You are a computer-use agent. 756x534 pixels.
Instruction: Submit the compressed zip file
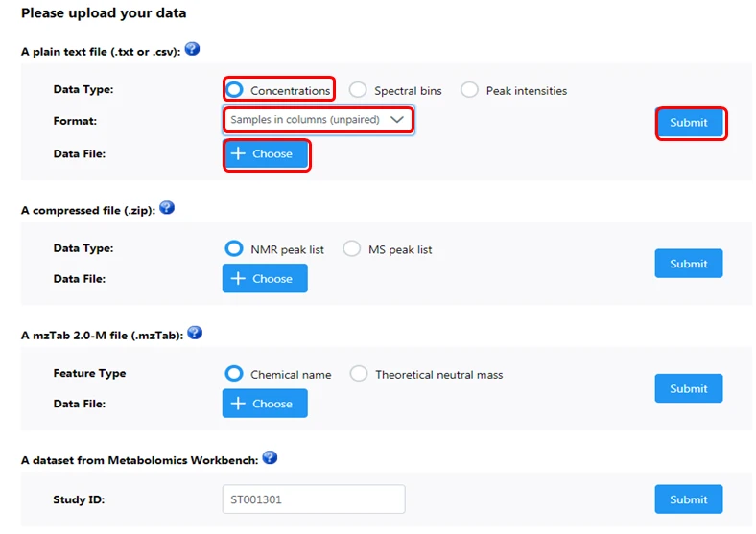pyautogui.click(x=689, y=264)
